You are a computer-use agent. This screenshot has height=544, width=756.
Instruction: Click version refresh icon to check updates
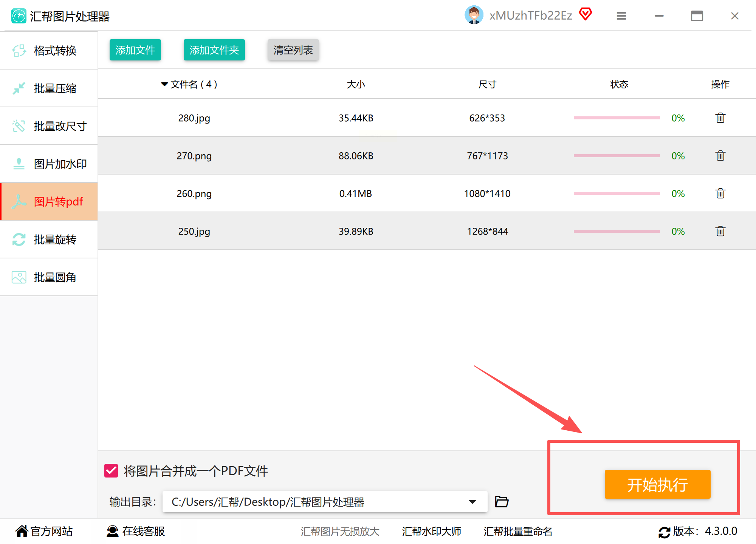coord(664,532)
